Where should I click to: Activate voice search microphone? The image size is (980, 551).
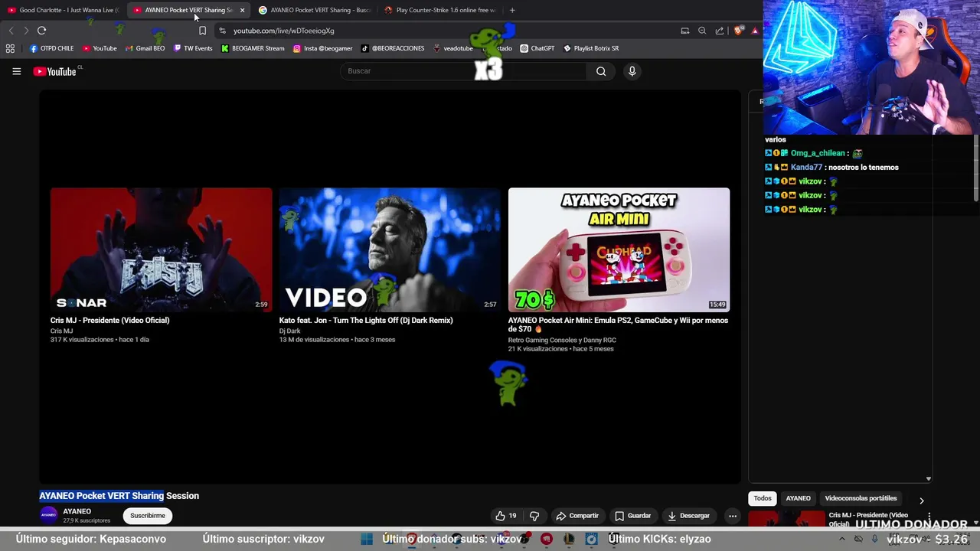pos(632,71)
